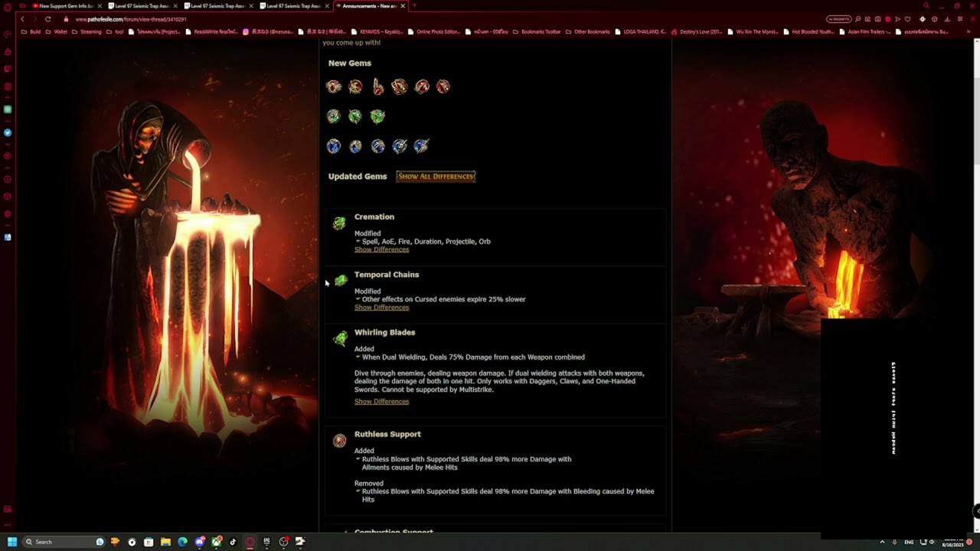Click the Opera snapshot camera icon

(877, 19)
